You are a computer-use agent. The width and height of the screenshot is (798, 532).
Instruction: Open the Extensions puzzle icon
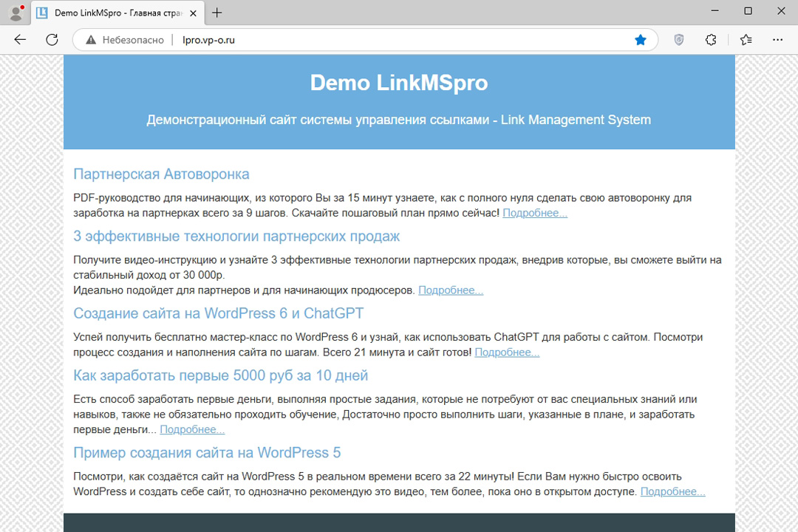pos(711,40)
